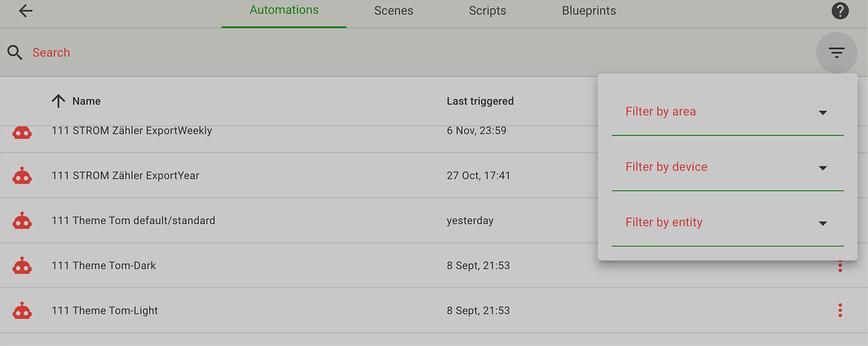868x346 pixels.
Task: Click robot icon for STROM Zähler ExportYear
Action: [x=22, y=176]
